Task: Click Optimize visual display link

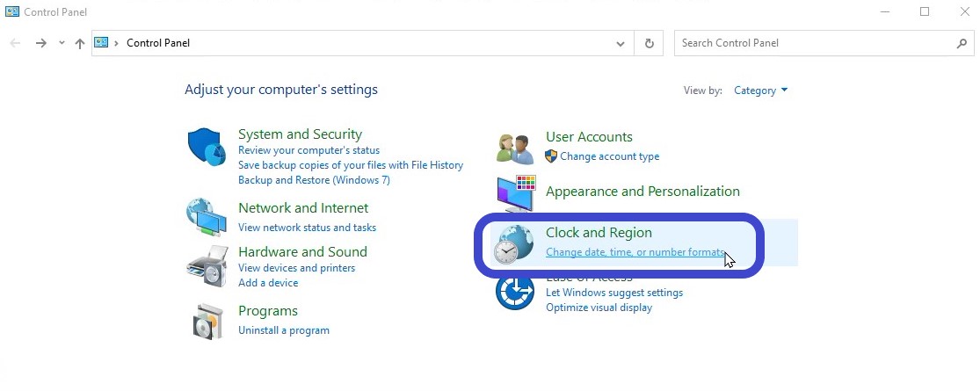Action: pyautogui.click(x=599, y=308)
